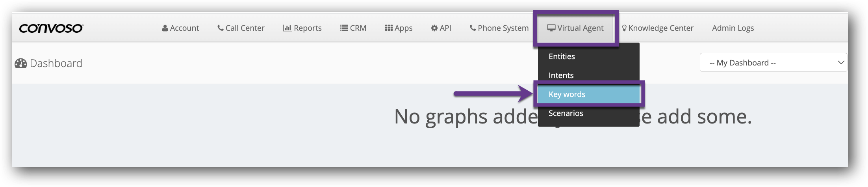Click the Phone System handset icon
This screenshot has height=187, width=868.
point(473,28)
